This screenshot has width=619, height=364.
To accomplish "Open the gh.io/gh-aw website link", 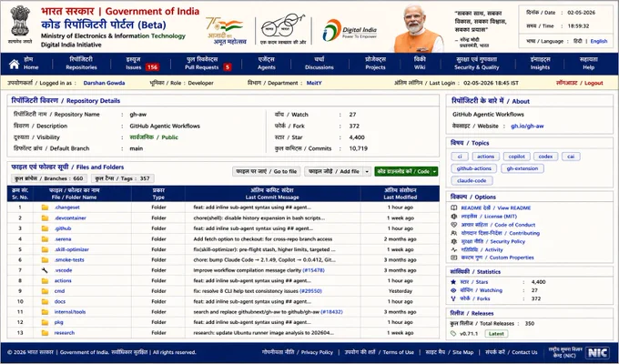I will pos(527,126).
